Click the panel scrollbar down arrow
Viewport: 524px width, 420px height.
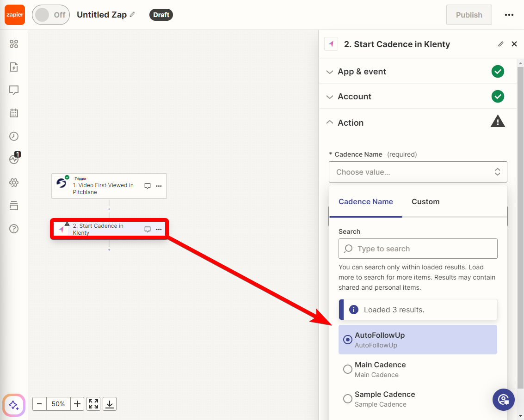(x=520, y=416)
